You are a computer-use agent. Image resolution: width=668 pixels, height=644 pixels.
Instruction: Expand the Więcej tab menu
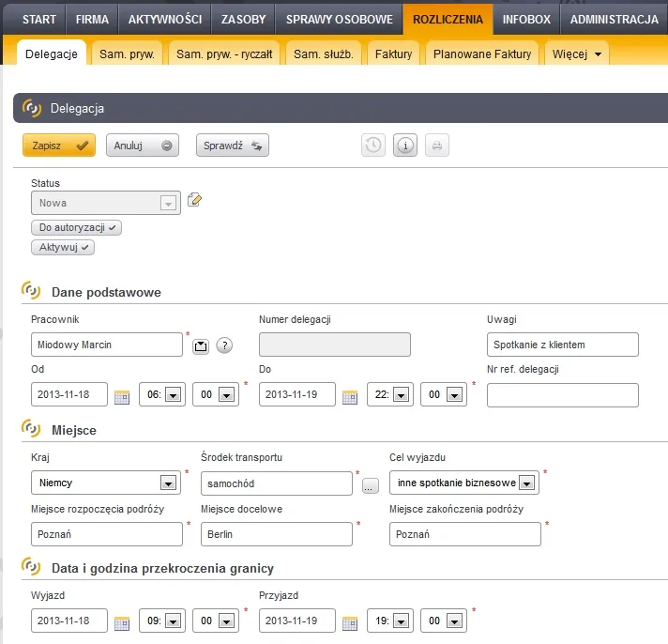pos(577,54)
